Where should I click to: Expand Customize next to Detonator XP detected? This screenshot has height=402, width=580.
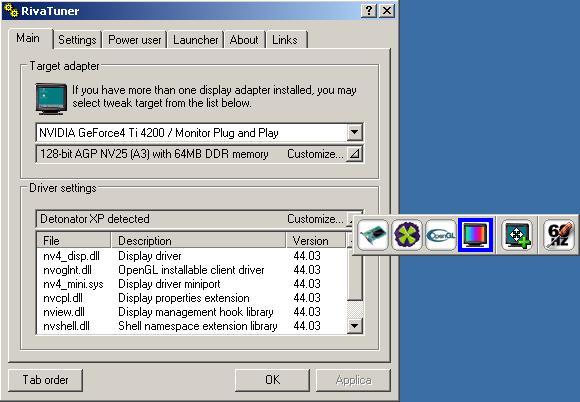349,219
